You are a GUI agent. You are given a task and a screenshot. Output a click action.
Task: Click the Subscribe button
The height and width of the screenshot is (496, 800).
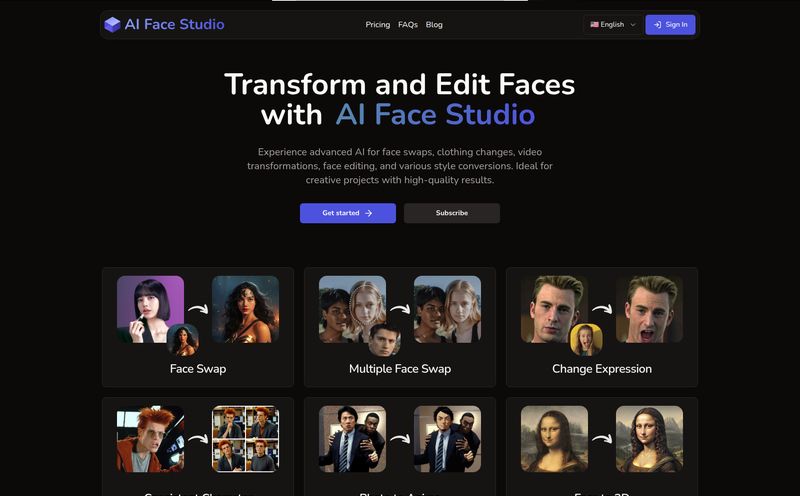[452, 213]
